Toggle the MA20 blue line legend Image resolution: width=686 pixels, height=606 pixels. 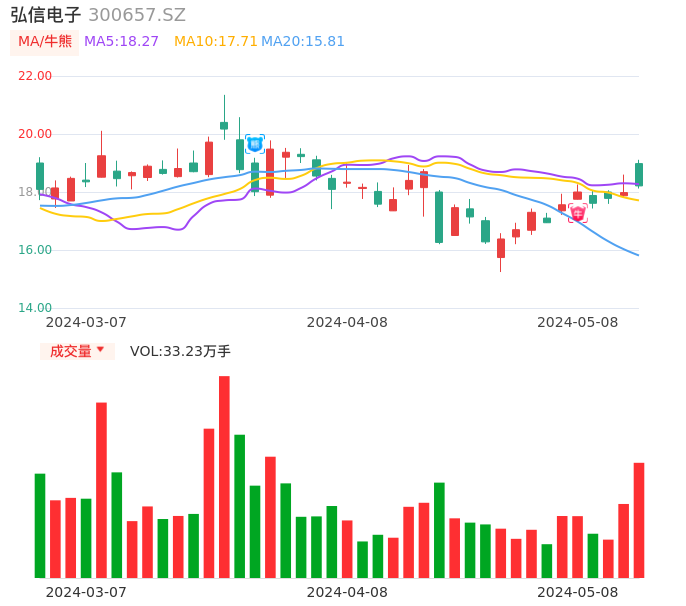pyautogui.click(x=303, y=42)
